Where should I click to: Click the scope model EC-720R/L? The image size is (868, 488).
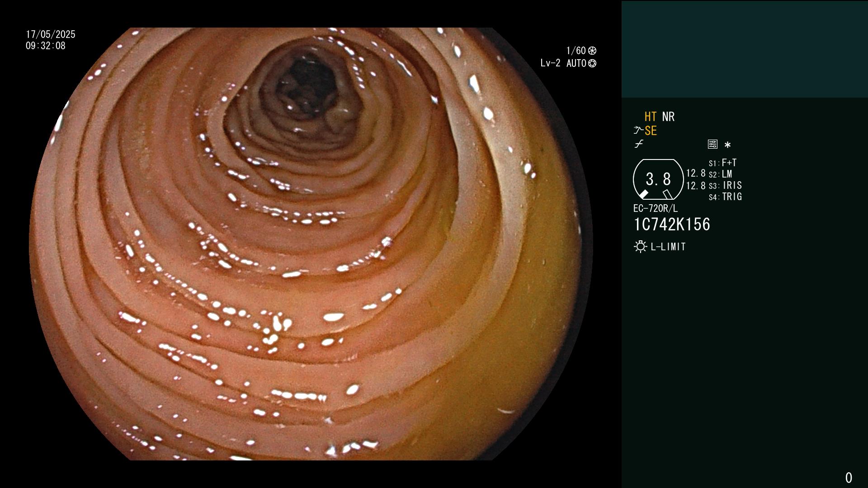tap(656, 208)
